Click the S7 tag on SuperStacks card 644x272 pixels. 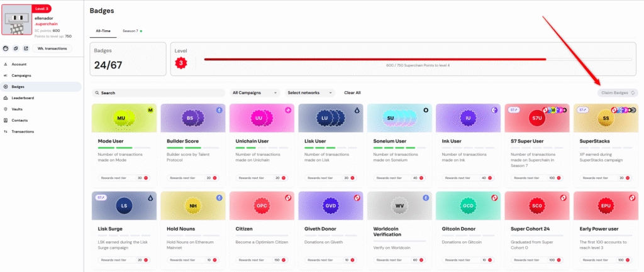[x=582, y=110]
